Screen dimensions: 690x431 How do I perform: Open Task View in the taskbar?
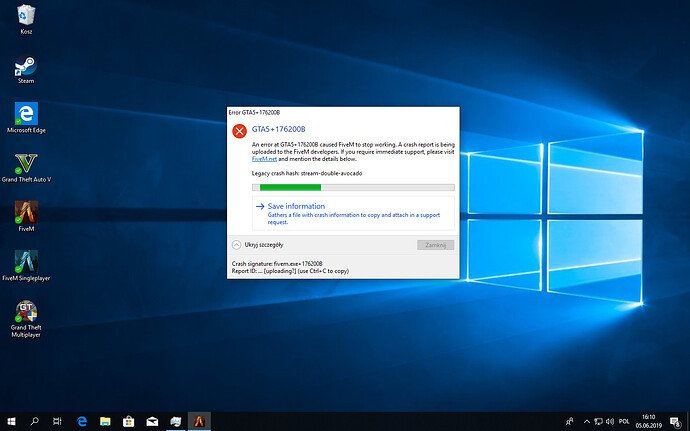(58, 421)
